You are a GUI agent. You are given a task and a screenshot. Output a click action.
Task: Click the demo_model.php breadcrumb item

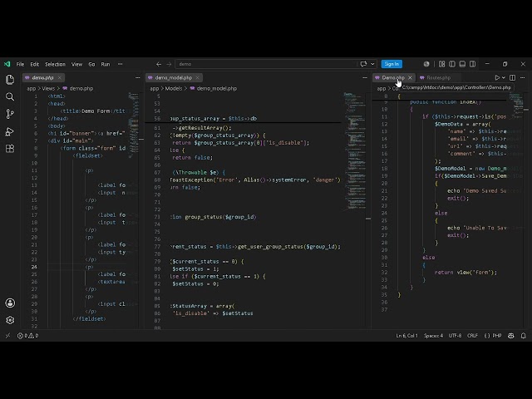pos(216,89)
